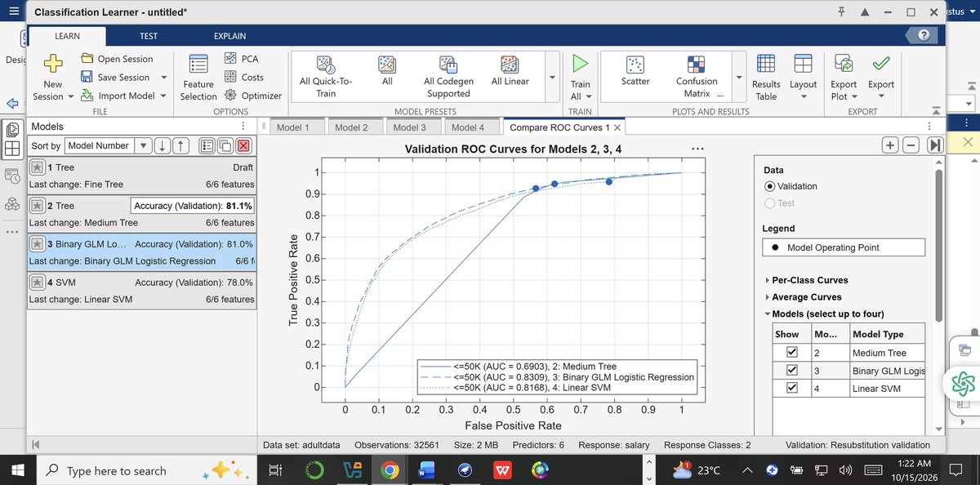
Task: Switch to the TEST ribbon tab
Action: 149,36
